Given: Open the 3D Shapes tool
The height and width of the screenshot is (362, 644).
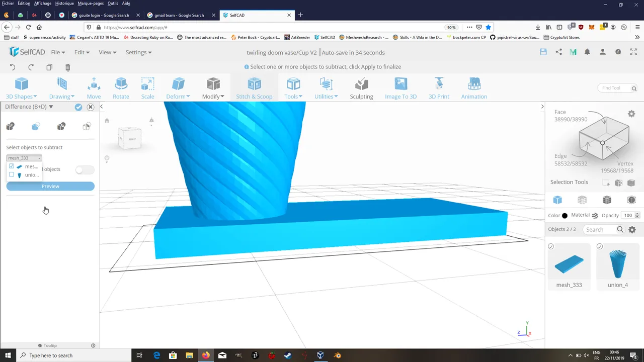Looking at the screenshot, I should pos(22,88).
